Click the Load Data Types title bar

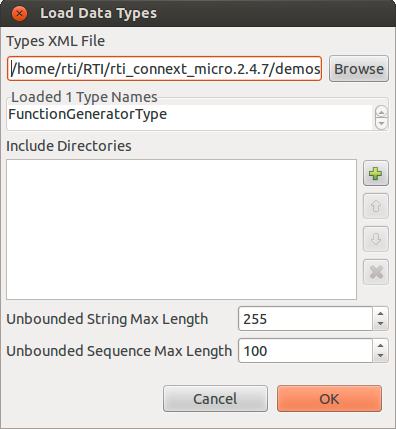pyautogui.click(x=198, y=13)
